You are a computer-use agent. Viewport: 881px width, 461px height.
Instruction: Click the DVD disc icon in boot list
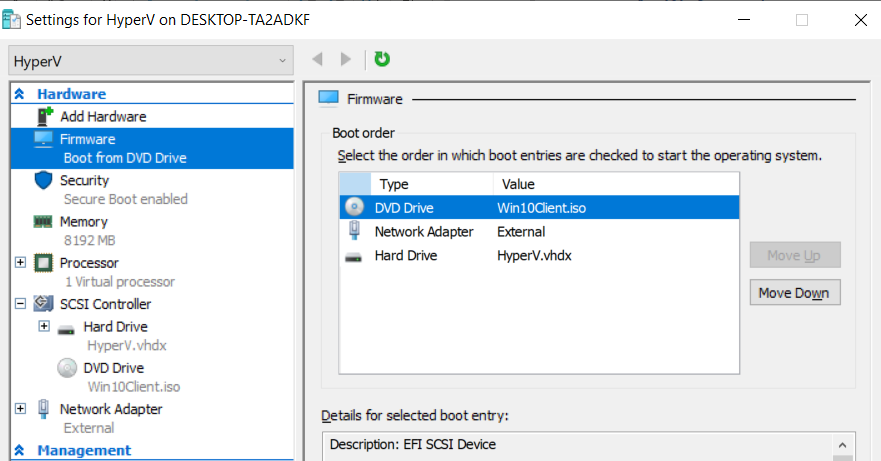pyautogui.click(x=354, y=207)
